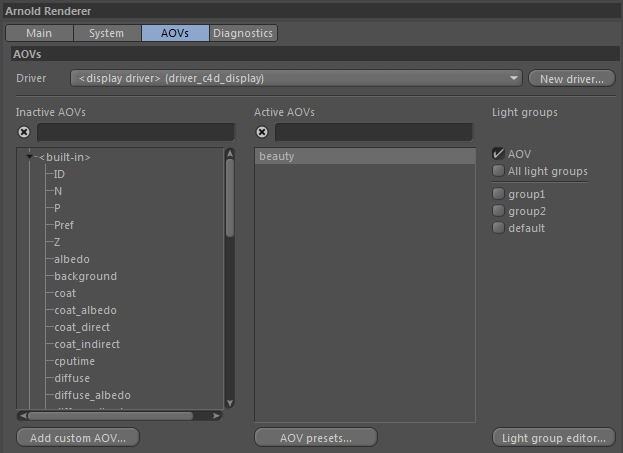Uncheck the AOV light group checkbox
This screenshot has height=453, width=623.
[x=498, y=154]
